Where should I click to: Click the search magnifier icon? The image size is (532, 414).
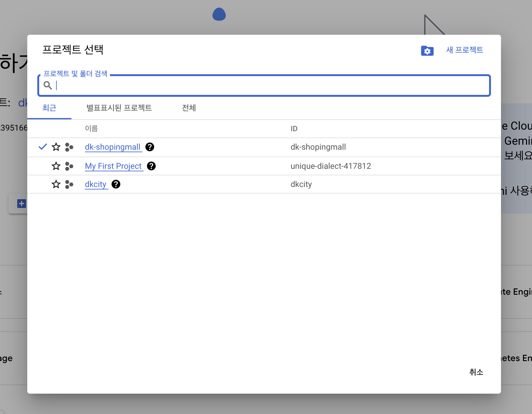click(x=48, y=85)
